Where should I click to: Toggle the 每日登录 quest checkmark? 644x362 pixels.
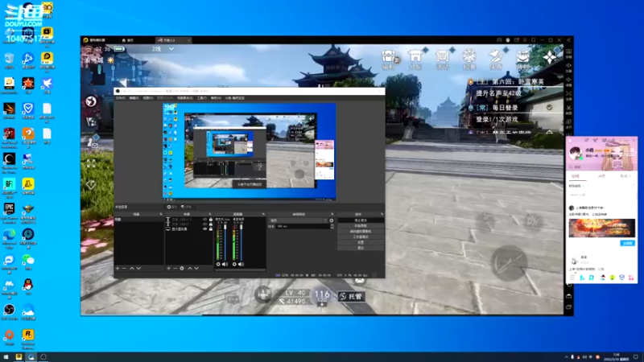click(549, 108)
